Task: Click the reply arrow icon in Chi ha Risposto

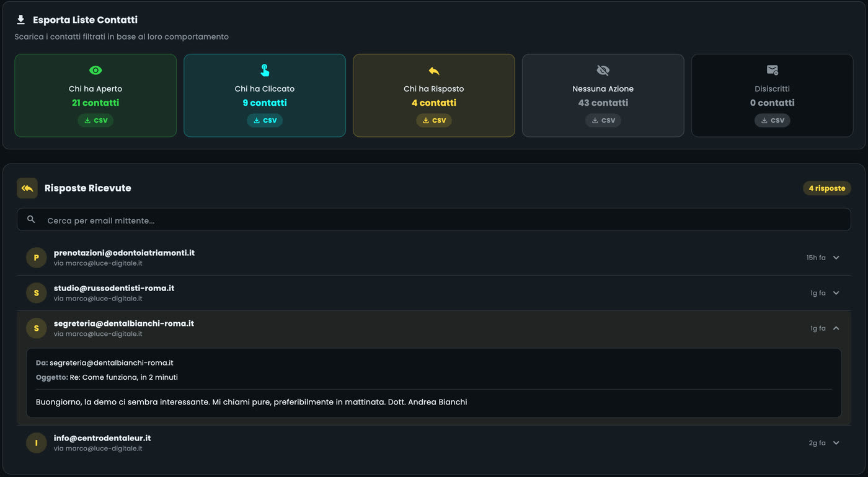Action: (x=434, y=71)
